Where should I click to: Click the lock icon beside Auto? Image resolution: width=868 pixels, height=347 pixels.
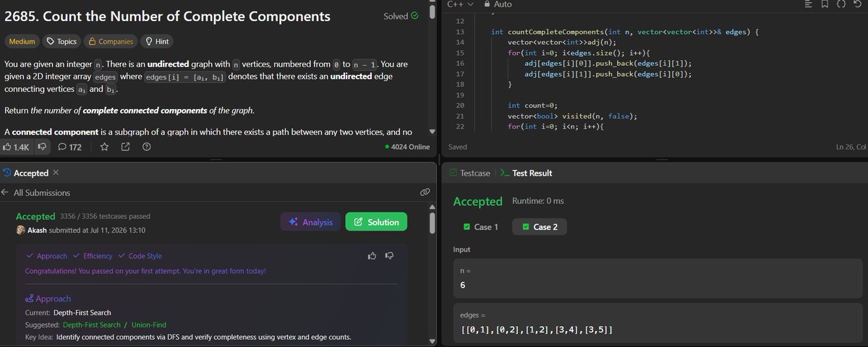(486, 4)
